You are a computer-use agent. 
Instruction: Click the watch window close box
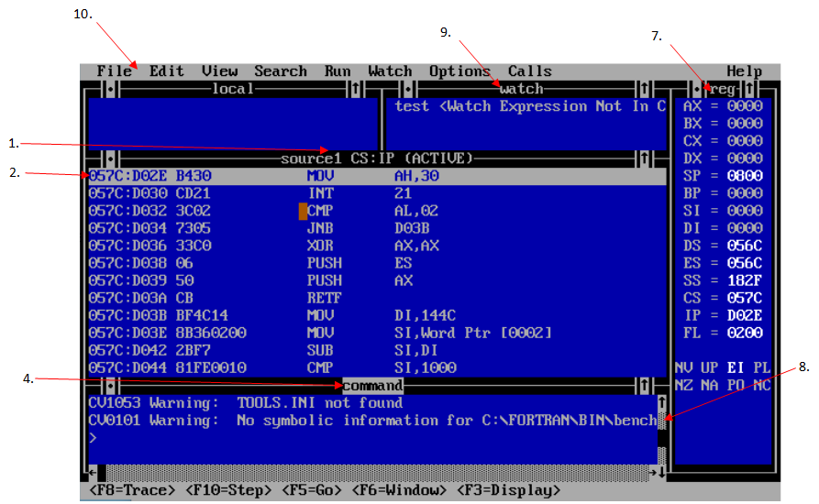point(406,90)
